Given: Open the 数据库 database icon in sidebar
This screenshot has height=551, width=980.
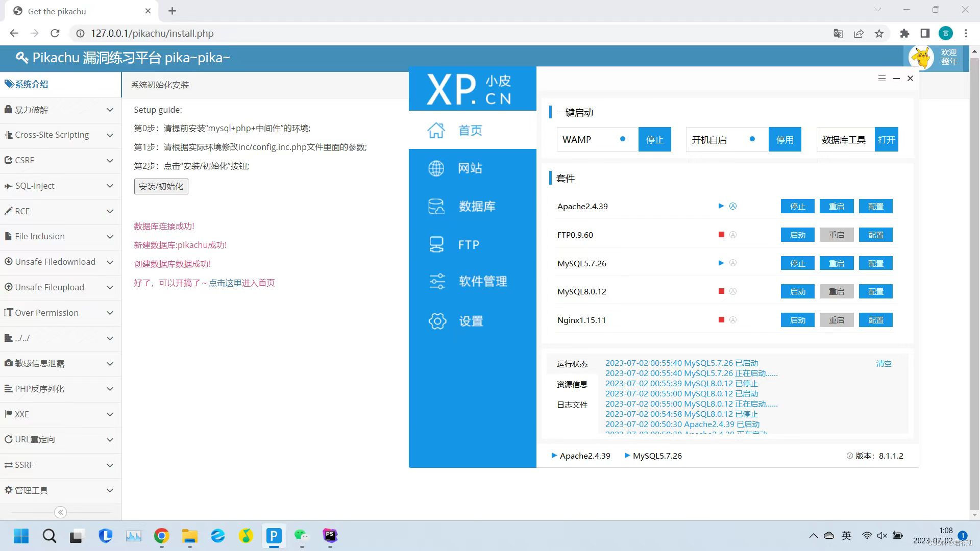Looking at the screenshot, I should 436,206.
